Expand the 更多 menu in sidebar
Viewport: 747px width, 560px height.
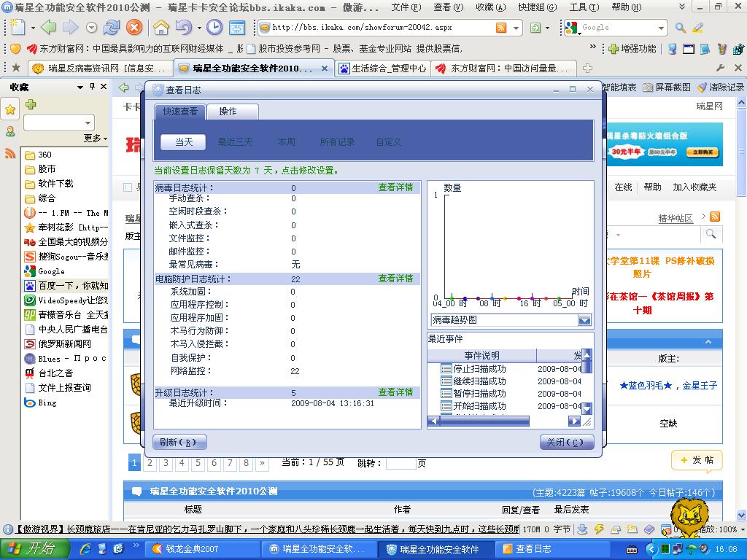point(96,138)
